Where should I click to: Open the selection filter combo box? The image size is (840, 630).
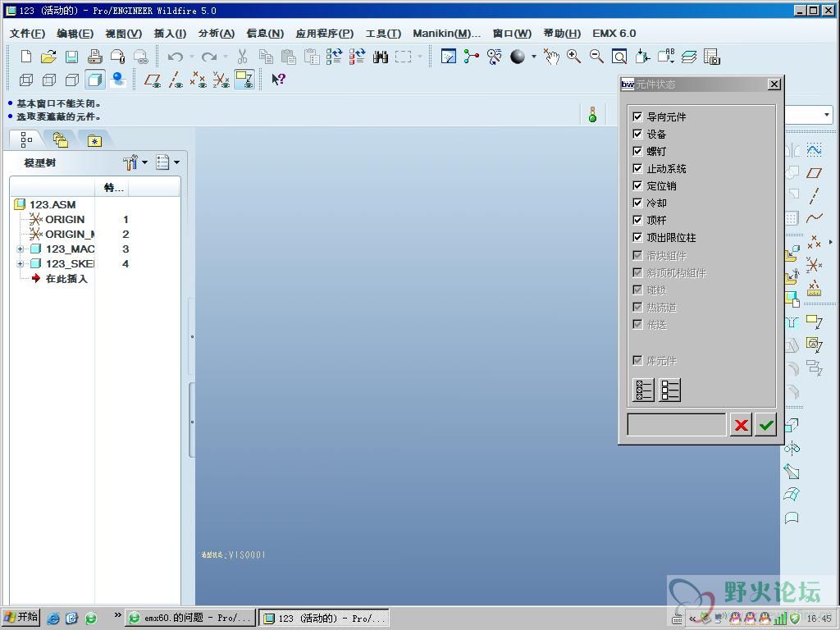(809, 115)
